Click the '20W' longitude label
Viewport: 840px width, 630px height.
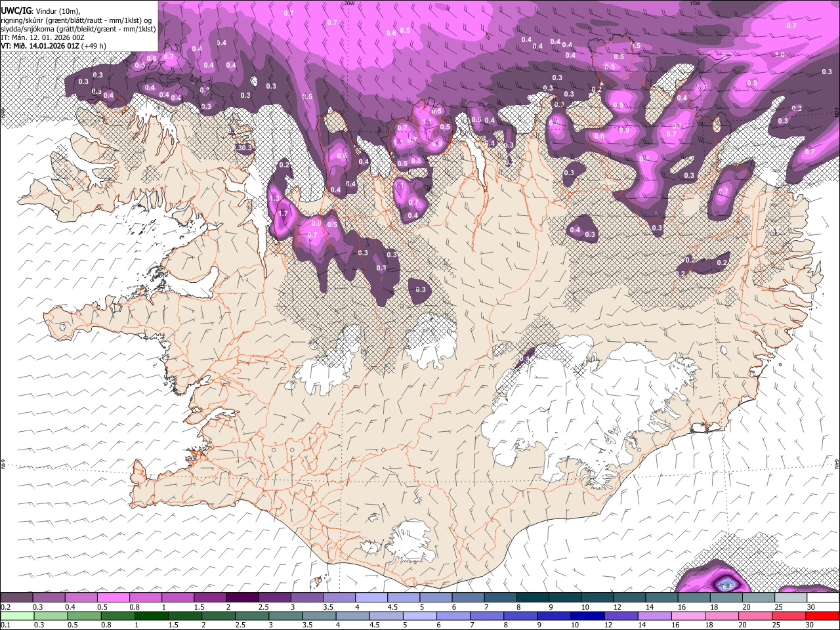349,3
